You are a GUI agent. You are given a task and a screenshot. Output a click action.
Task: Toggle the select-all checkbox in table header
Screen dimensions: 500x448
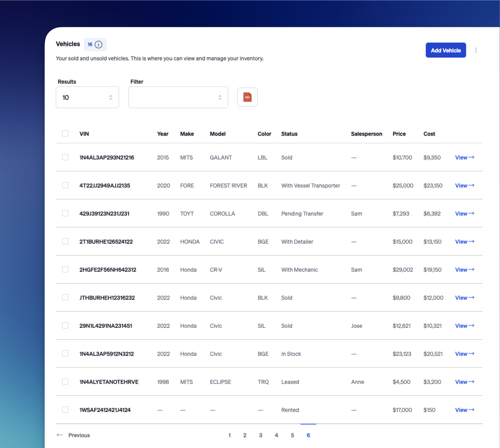65,134
